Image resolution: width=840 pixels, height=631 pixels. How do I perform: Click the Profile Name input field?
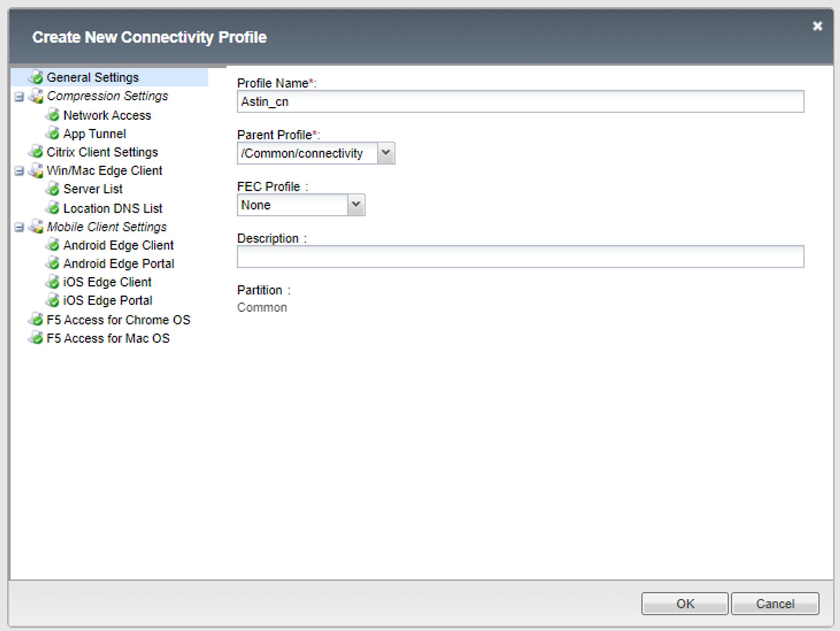pos(520,102)
